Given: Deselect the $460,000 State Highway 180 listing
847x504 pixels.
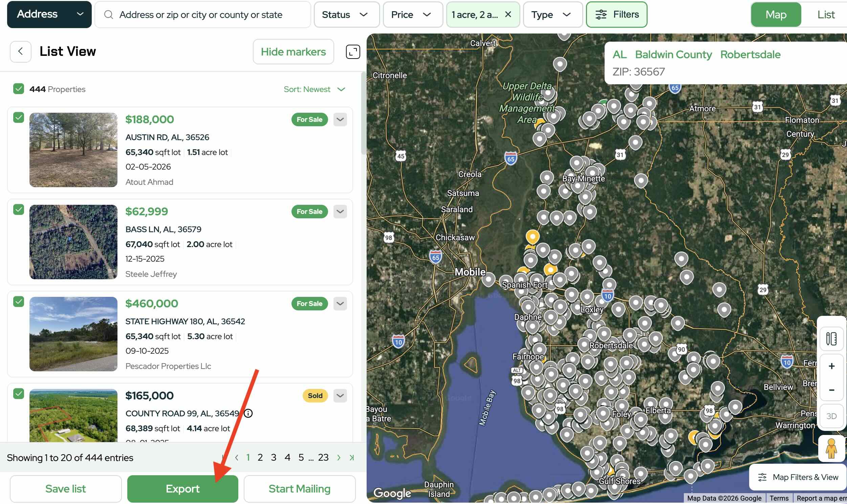Looking at the screenshot, I should (x=18, y=302).
